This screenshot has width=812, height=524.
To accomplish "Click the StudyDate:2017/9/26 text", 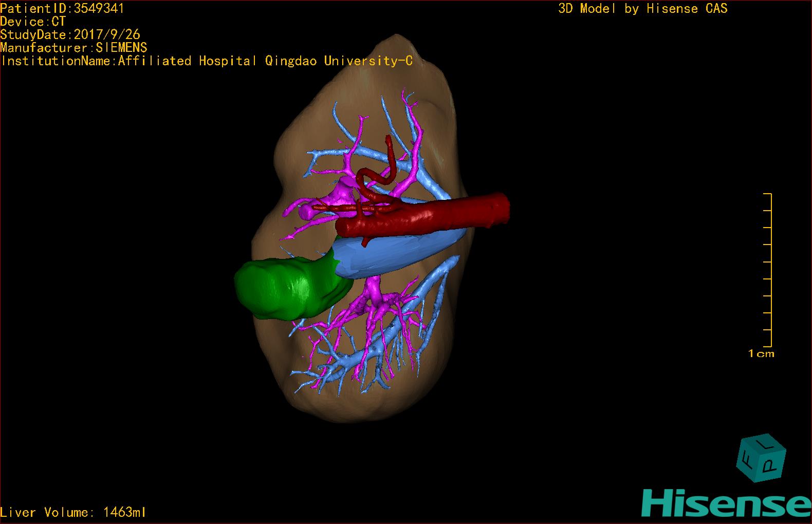I will pyautogui.click(x=70, y=35).
